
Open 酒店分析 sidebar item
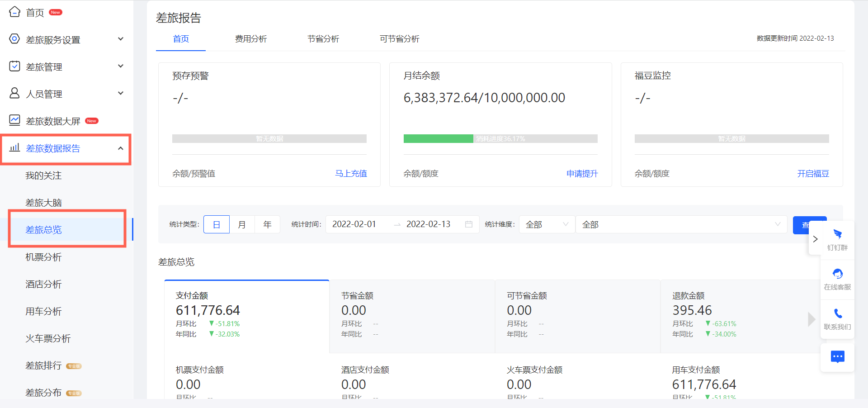pyautogui.click(x=43, y=284)
